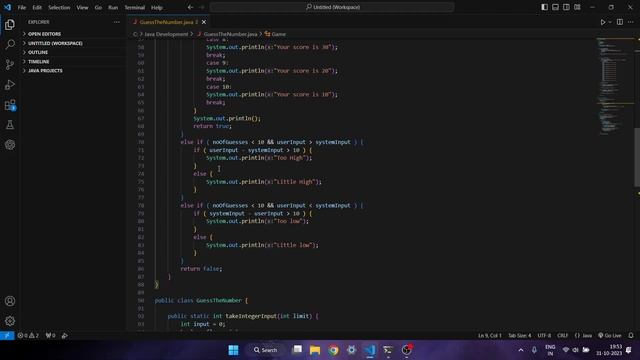Open the Source Control view

click(10, 64)
